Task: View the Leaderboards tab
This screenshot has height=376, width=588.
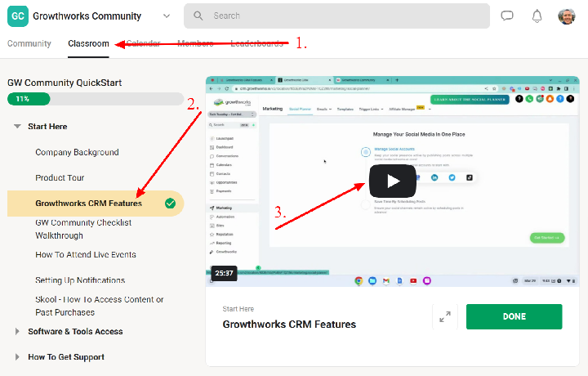Action: pyautogui.click(x=257, y=43)
